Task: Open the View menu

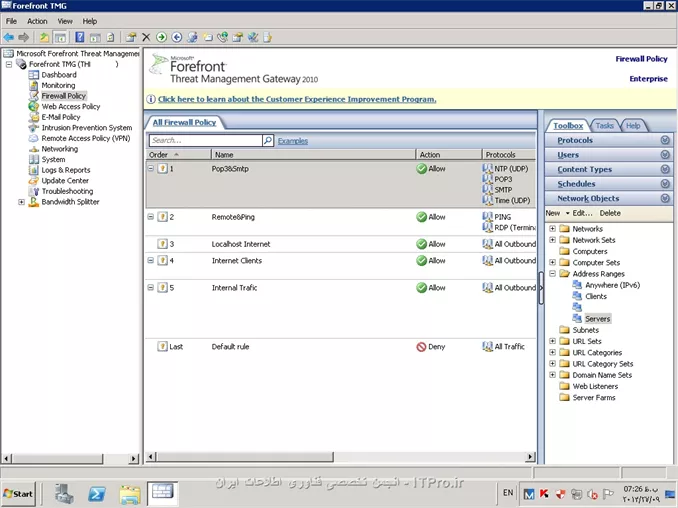Action: (65, 21)
